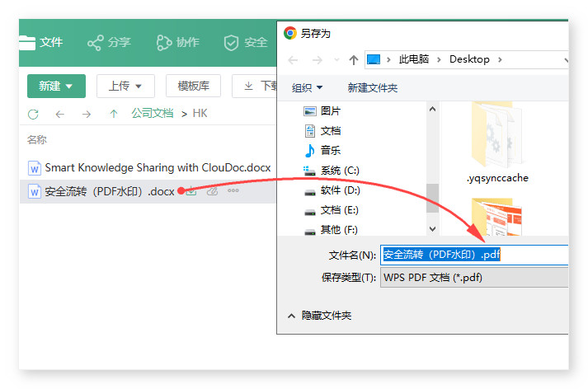
Task: Click the 下载 button in the cloud toolbar
Action: pos(255,87)
